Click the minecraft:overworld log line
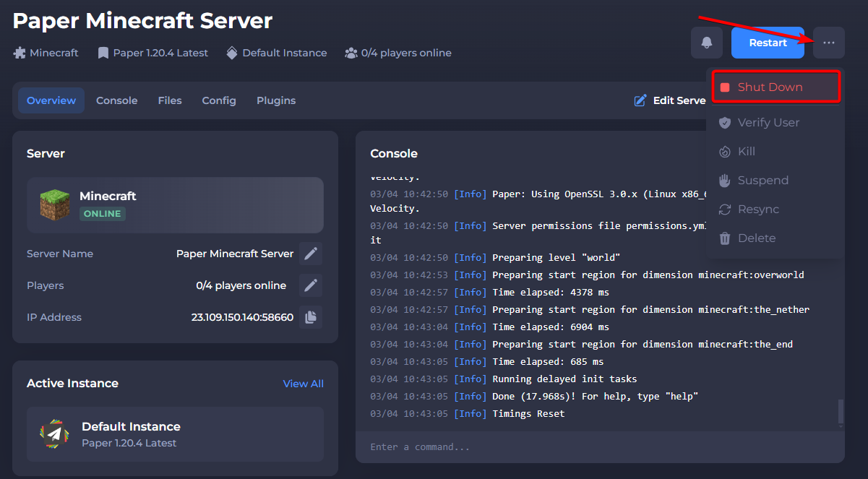 [x=587, y=275]
